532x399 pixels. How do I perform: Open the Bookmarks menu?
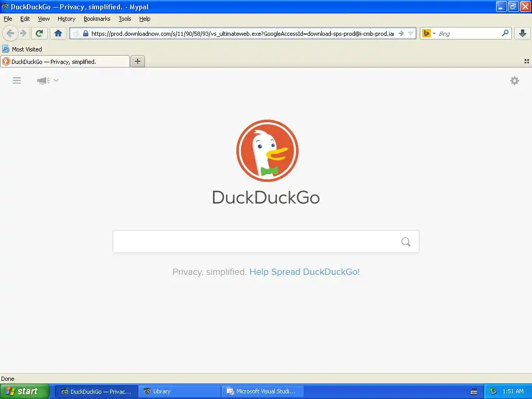[x=97, y=19]
